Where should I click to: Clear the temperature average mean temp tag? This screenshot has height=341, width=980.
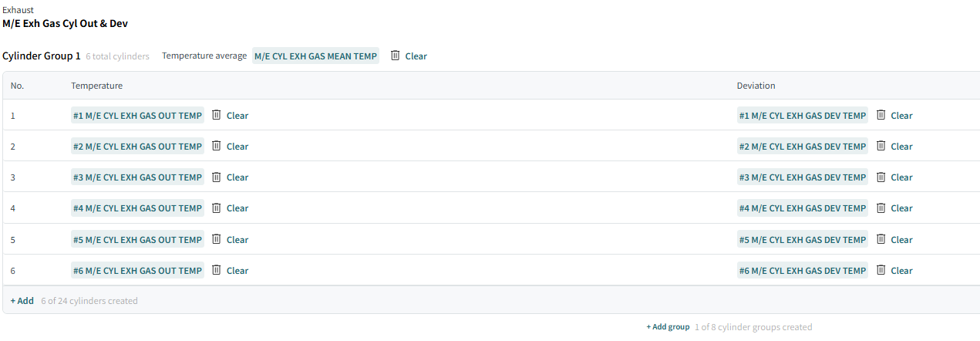[x=416, y=56]
